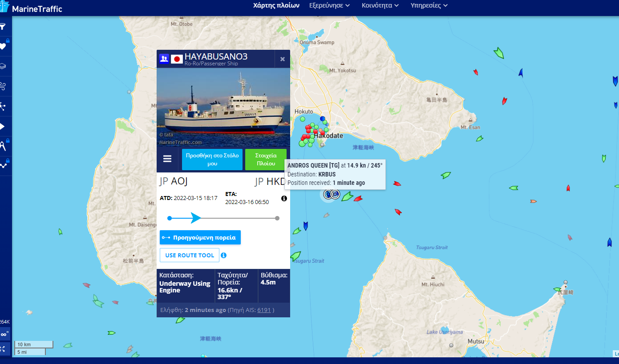Click the HAYABUSANO3 ship photo
Viewport: 619px width, 364px height.
223,107
